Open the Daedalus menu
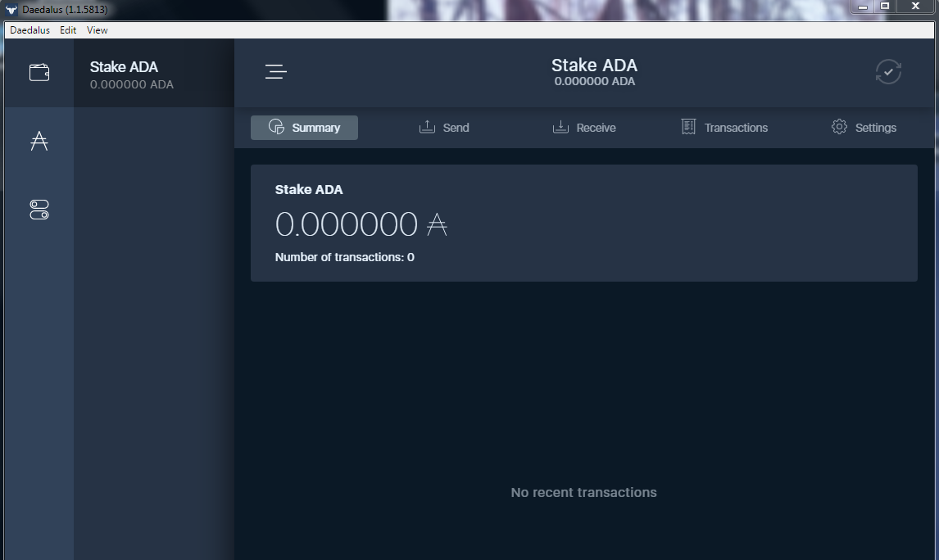Image resolution: width=939 pixels, height=560 pixels. (x=30, y=30)
